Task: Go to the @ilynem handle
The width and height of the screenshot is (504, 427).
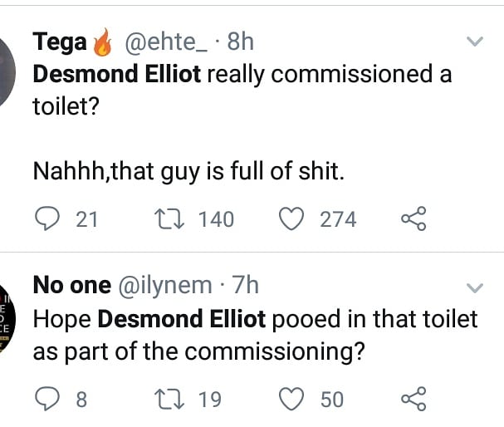Action: tap(166, 286)
